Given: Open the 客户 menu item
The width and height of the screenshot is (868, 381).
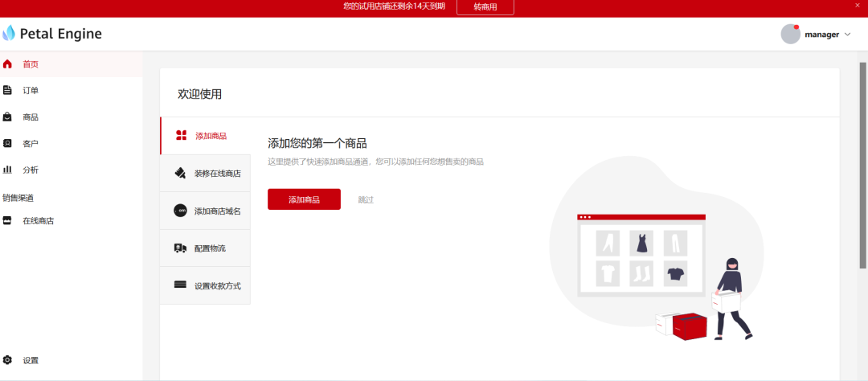Looking at the screenshot, I should [72, 143].
